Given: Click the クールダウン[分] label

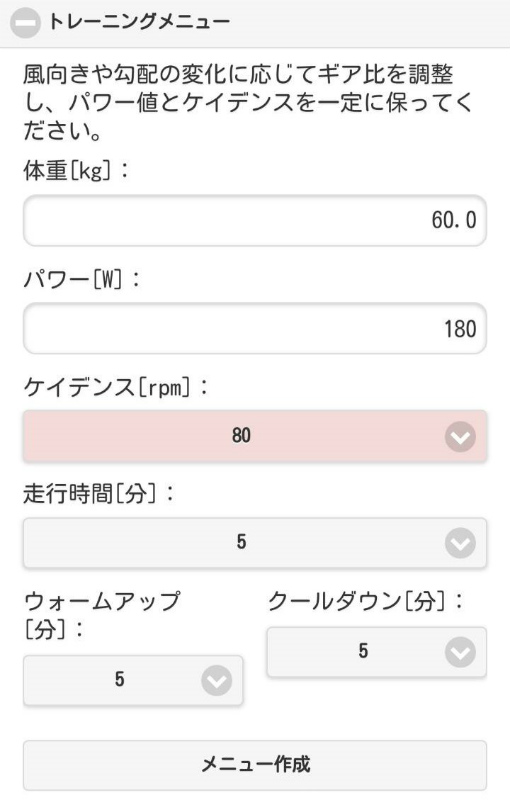Looking at the screenshot, I should [366, 601].
